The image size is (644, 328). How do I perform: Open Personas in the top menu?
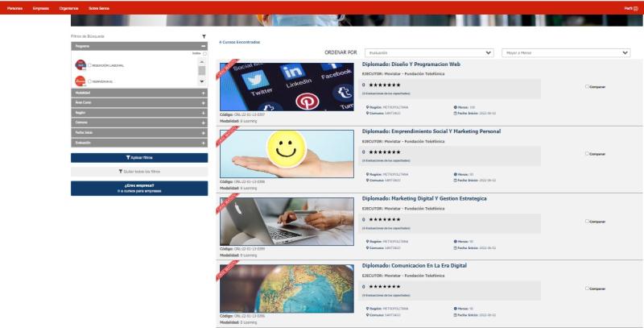pos(14,7)
